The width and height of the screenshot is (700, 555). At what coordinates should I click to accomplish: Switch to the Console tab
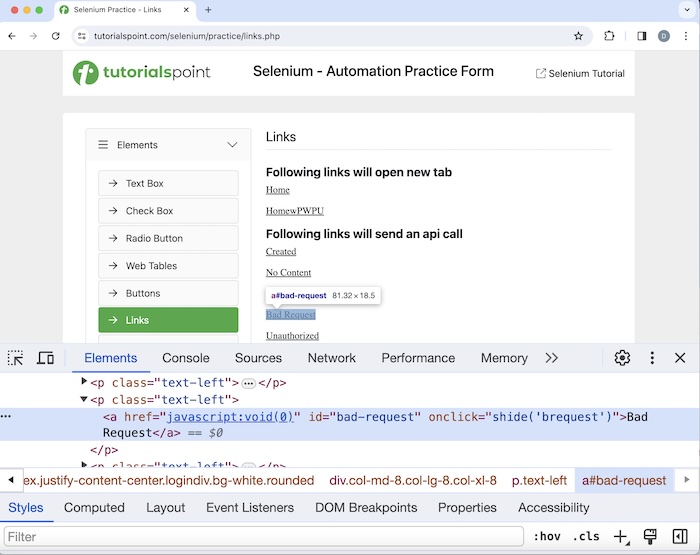click(x=186, y=358)
